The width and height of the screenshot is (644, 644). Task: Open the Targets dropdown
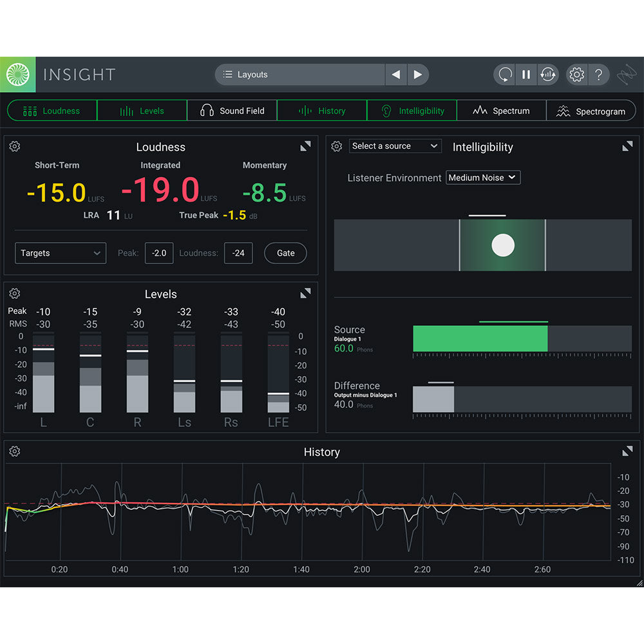click(60, 252)
